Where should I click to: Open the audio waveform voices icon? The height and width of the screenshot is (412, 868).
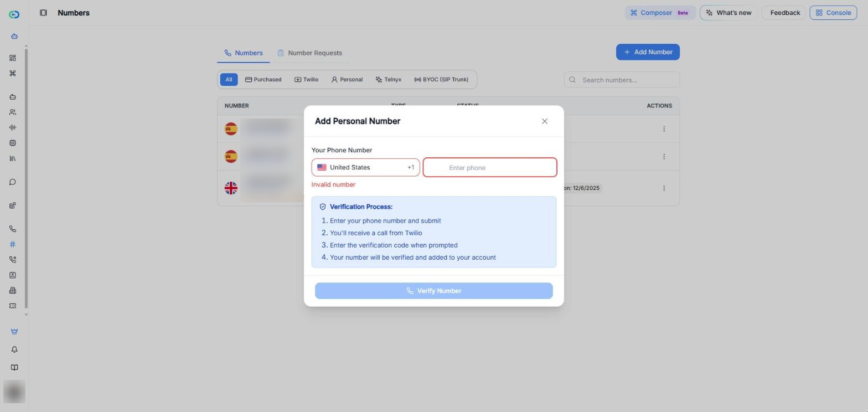point(13,128)
